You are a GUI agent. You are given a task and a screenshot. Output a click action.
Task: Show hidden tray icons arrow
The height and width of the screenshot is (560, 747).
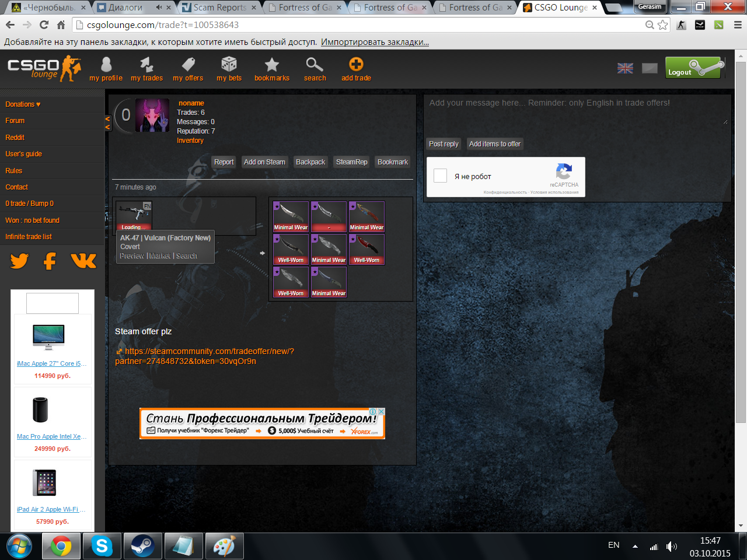click(635, 547)
